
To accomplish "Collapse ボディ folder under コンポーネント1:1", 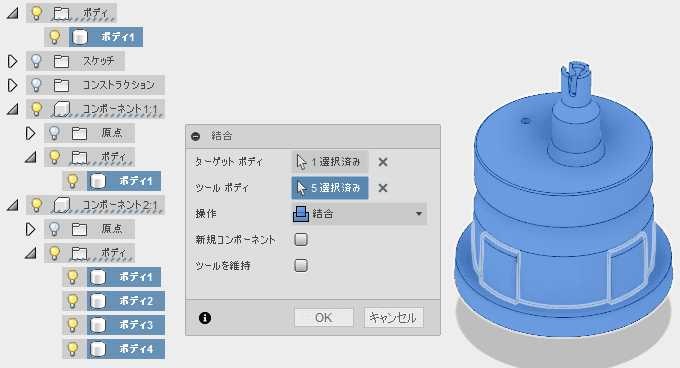I will [30, 157].
